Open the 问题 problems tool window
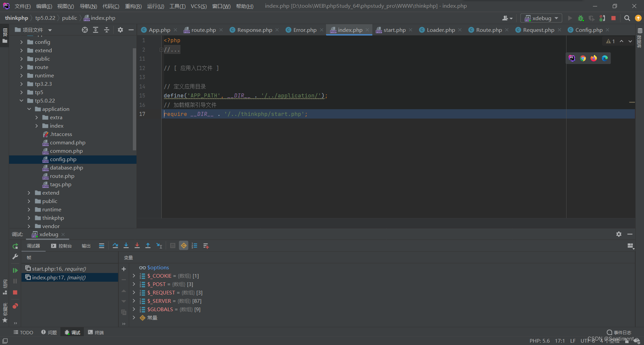 point(49,332)
